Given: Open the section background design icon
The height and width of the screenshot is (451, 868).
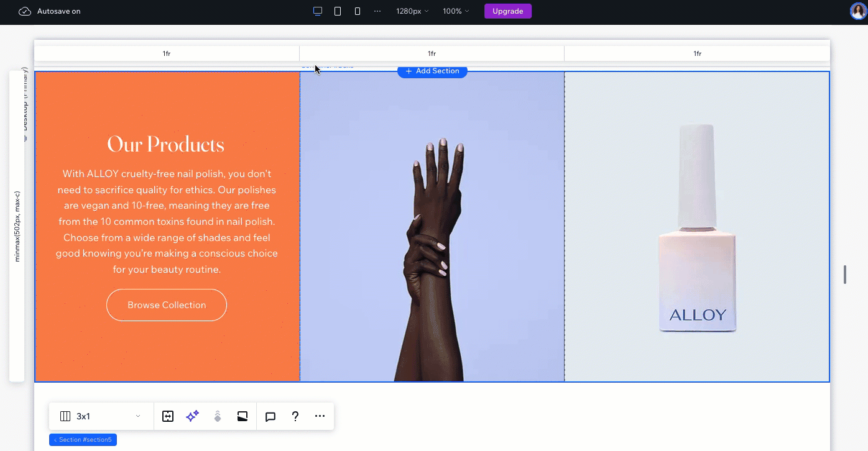Looking at the screenshot, I should pyautogui.click(x=242, y=416).
